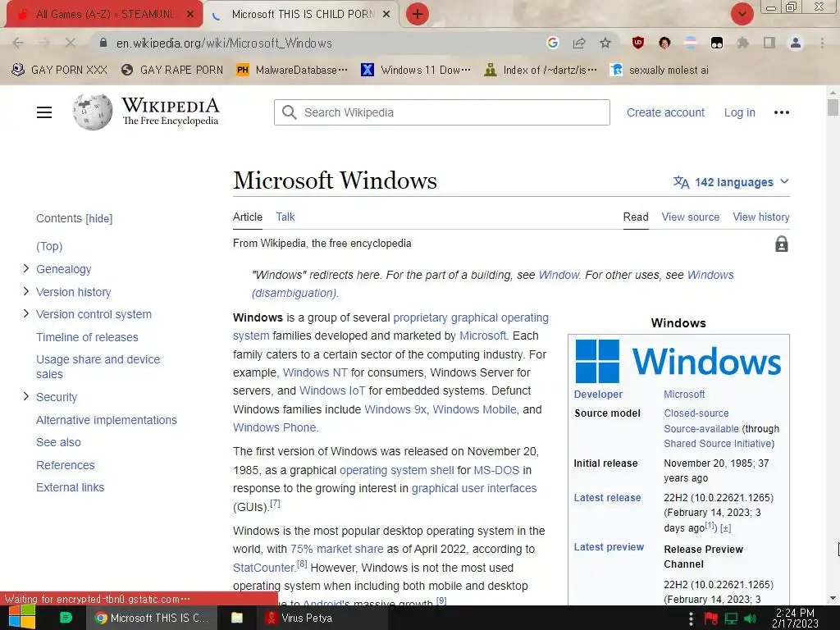Click the Log in link
Screen dimensions: 840x630
[739, 112]
